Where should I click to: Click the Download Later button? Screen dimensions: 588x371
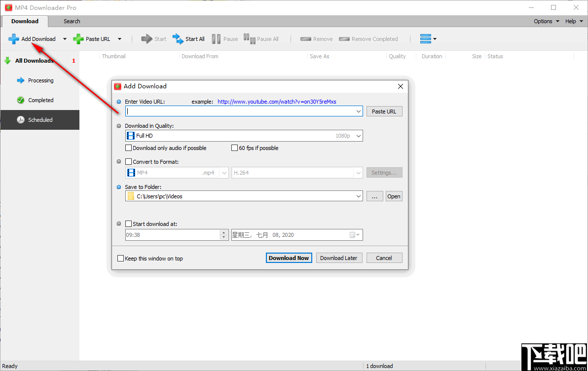[339, 258]
